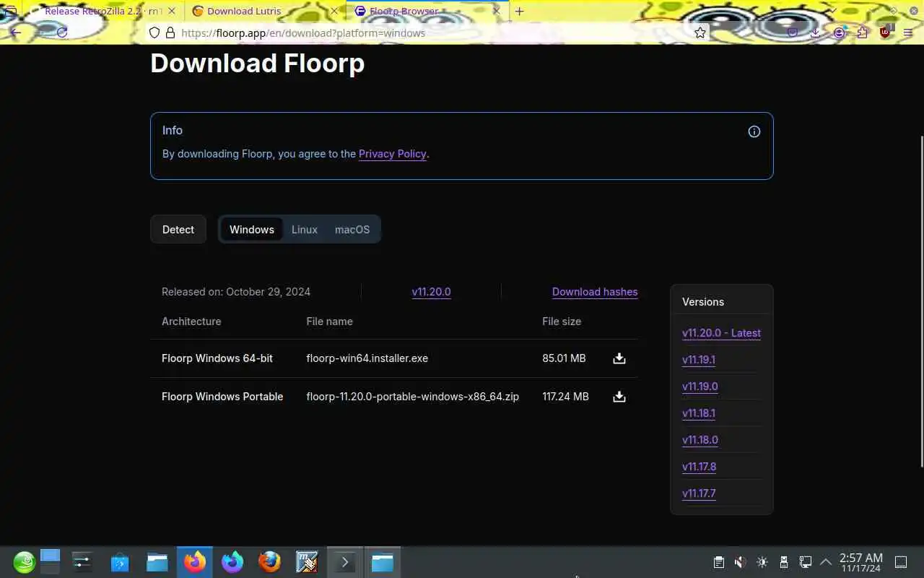The height and width of the screenshot is (578, 924).
Task: Click the '85.01 MB' file size
Action: click(x=564, y=358)
